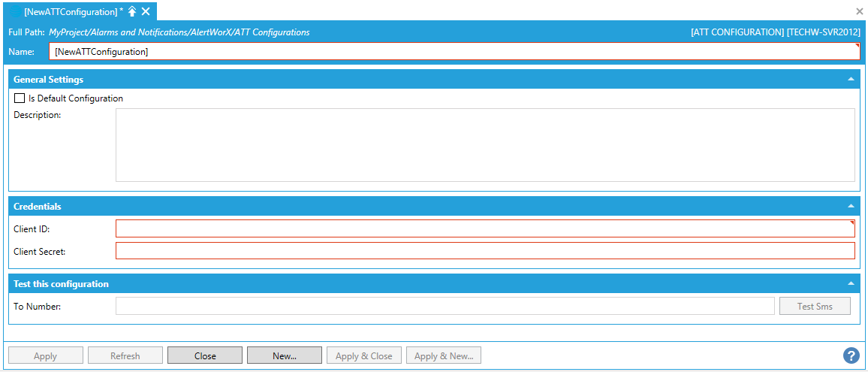
Task: Click the Apply & Close button
Action: [364, 355]
